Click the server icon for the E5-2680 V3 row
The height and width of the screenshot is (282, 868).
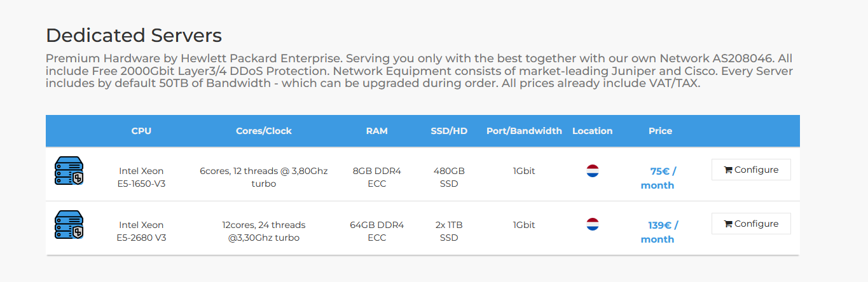(69, 225)
